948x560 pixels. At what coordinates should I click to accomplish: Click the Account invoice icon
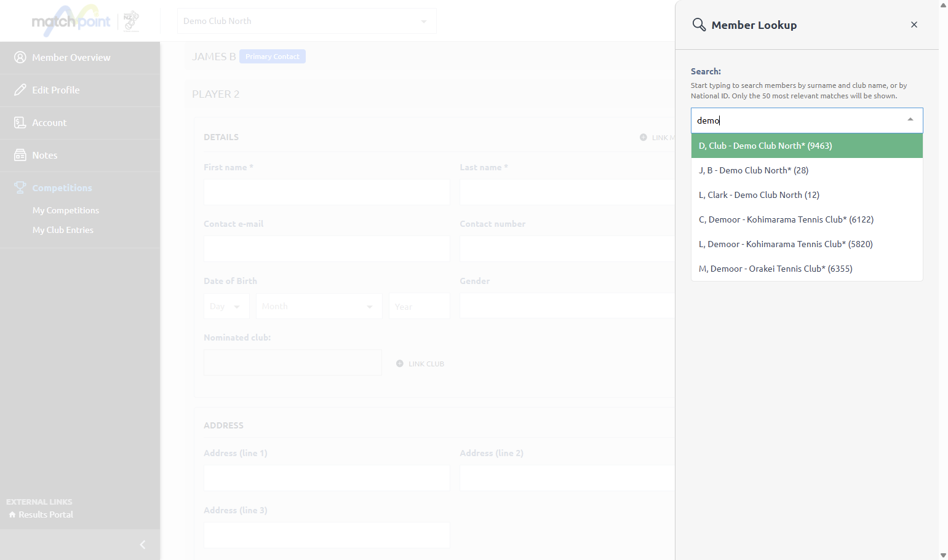click(x=20, y=122)
